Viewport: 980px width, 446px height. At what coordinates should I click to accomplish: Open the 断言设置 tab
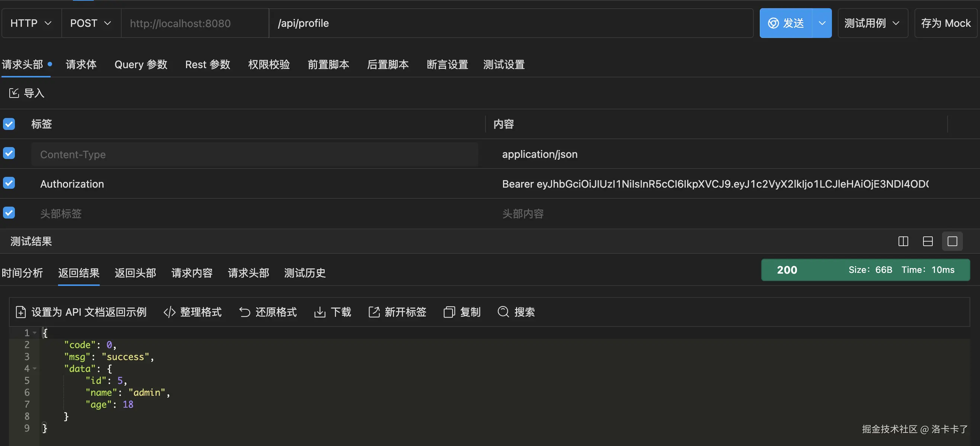click(447, 65)
